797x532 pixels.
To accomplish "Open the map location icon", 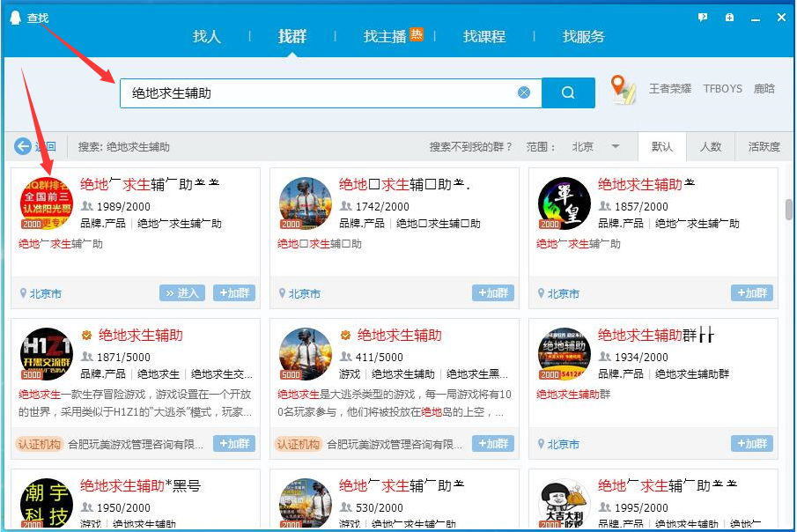I will point(624,90).
